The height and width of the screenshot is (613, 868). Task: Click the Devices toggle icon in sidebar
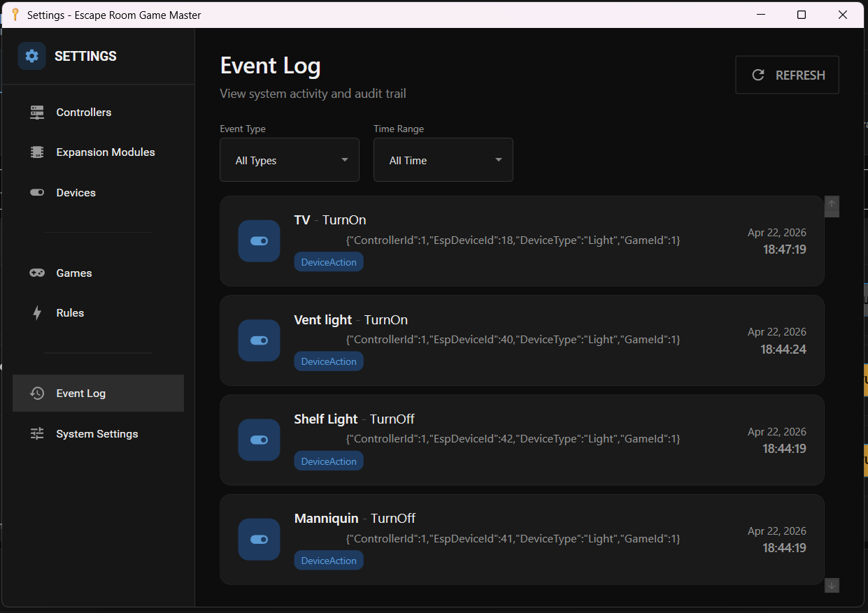pyautogui.click(x=37, y=193)
